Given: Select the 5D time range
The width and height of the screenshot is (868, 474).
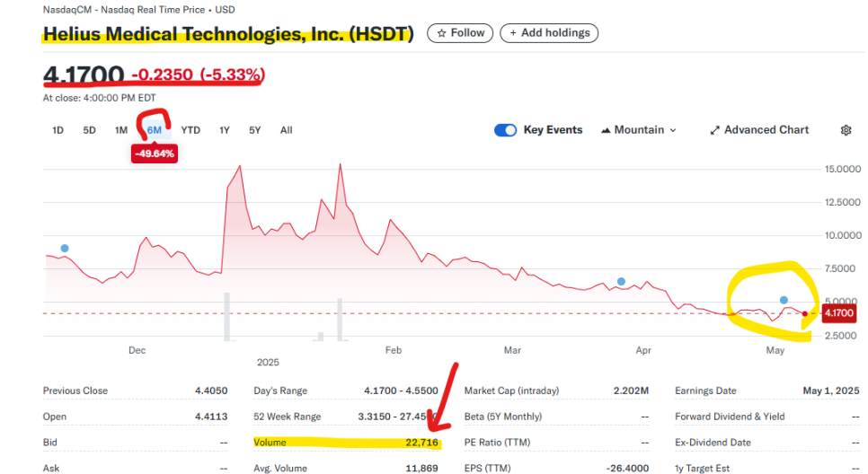Looking at the screenshot, I should pos(89,130).
